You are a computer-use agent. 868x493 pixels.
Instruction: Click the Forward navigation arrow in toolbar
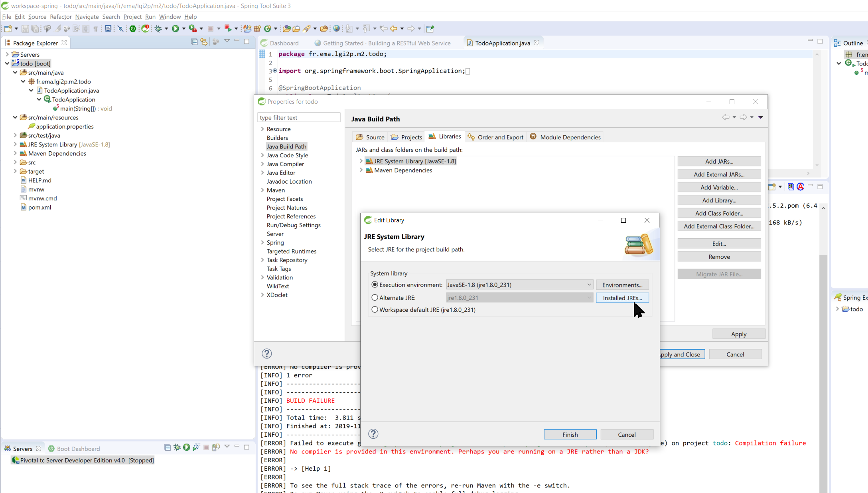point(411,28)
